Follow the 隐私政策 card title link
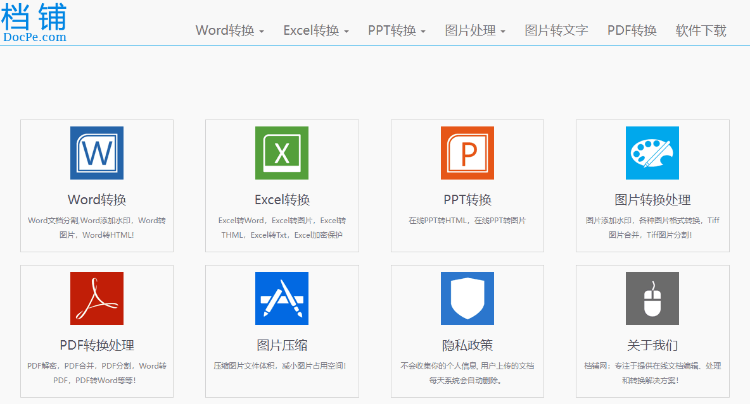 tap(467, 345)
